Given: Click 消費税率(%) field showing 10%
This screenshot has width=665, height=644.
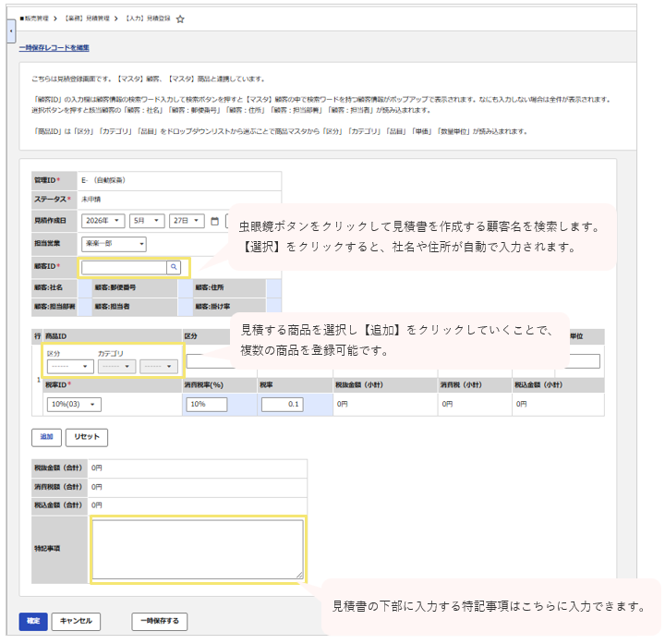Looking at the screenshot, I should point(207,405).
